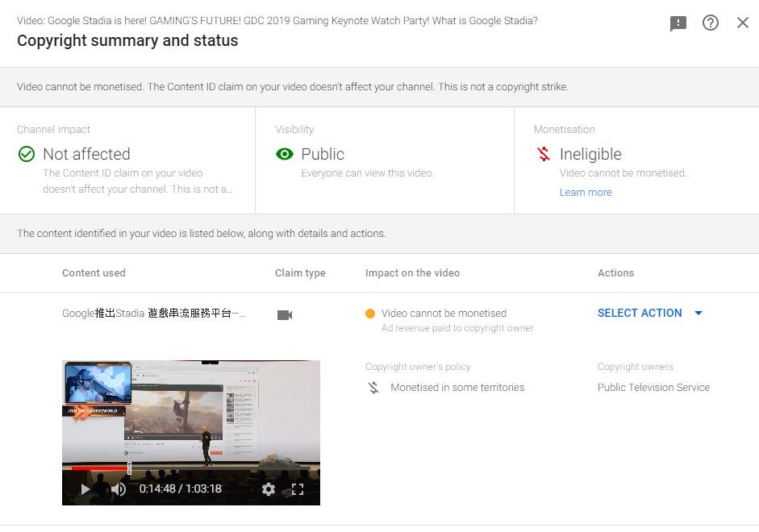Mute the video preview volume
This screenshot has width=759, height=532.
coord(118,489)
